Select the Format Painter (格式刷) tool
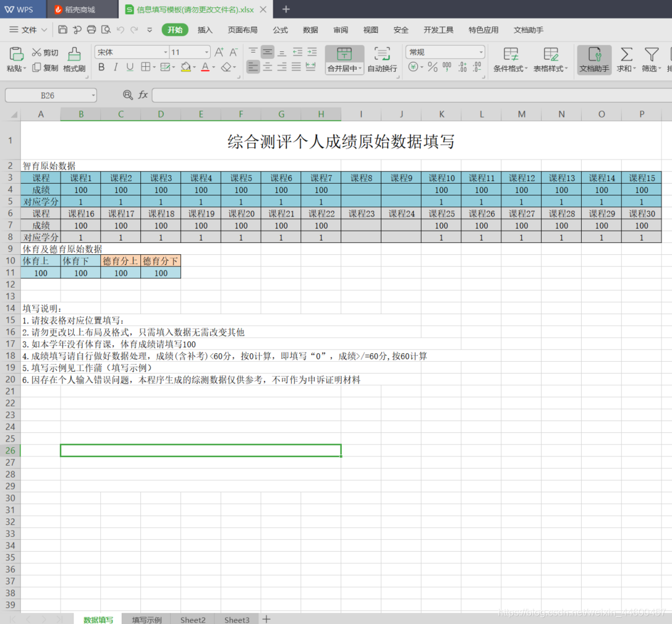The height and width of the screenshot is (624, 672). point(74,59)
